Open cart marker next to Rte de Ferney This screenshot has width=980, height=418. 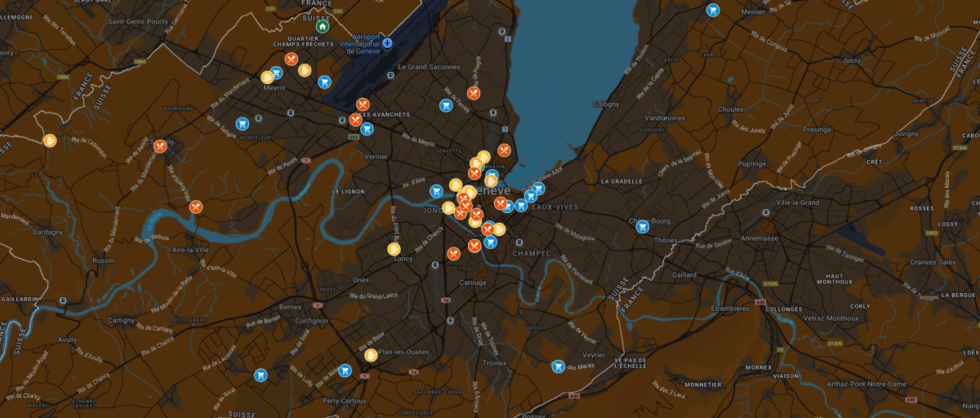click(x=446, y=105)
